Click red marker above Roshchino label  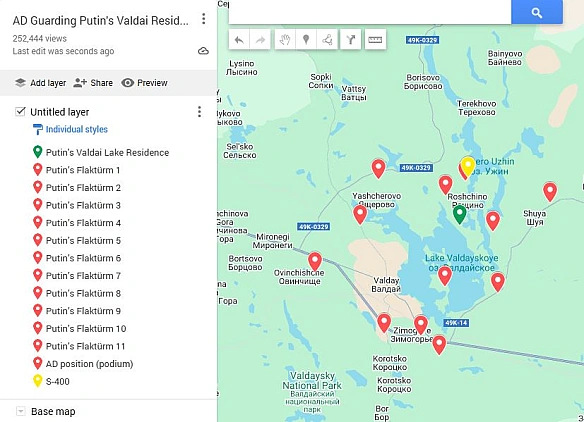click(445, 184)
